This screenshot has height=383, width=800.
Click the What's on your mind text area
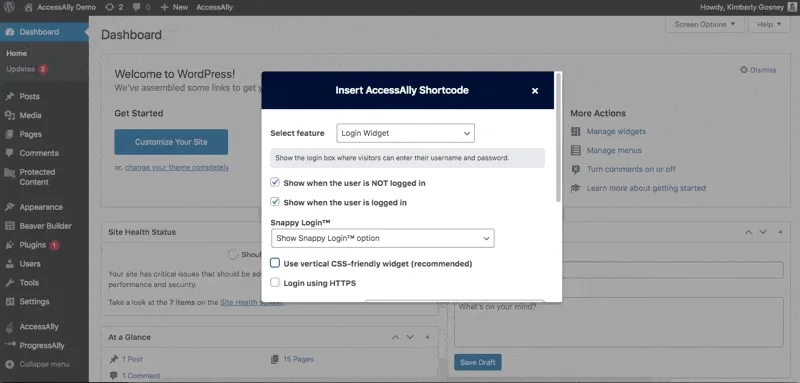(x=618, y=322)
